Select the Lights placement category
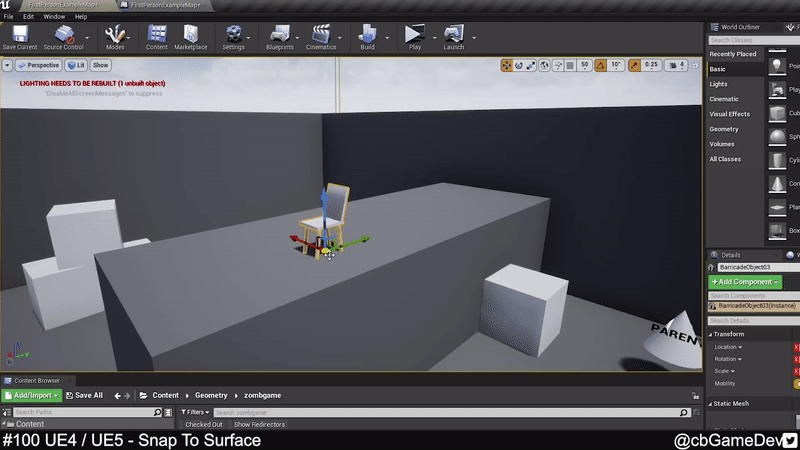This screenshot has width=800, height=450. coord(718,84)
